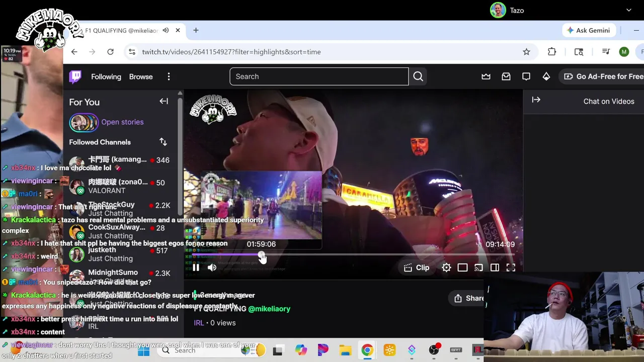Open the Get Bits diamond icon

(546, 76)
